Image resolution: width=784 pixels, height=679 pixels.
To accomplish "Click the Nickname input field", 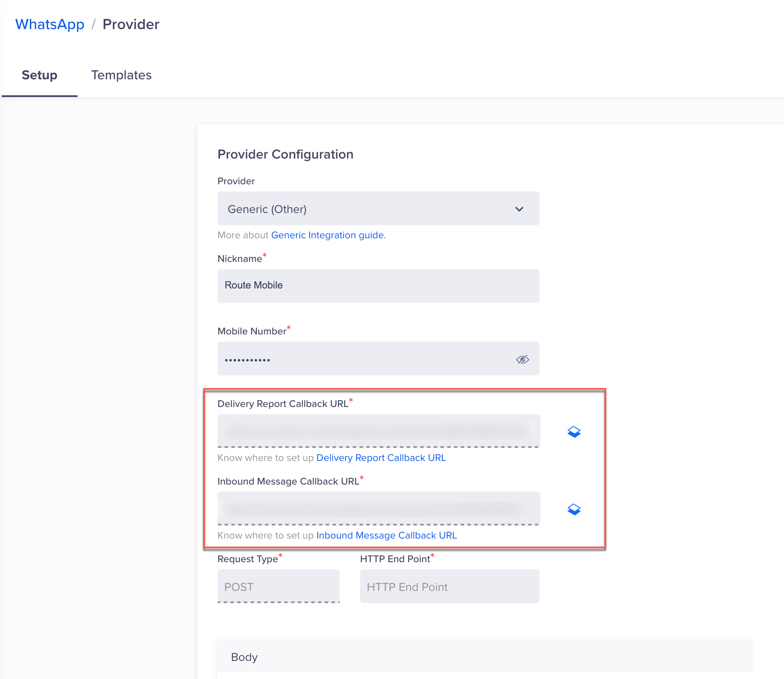I will coord(378,286).
